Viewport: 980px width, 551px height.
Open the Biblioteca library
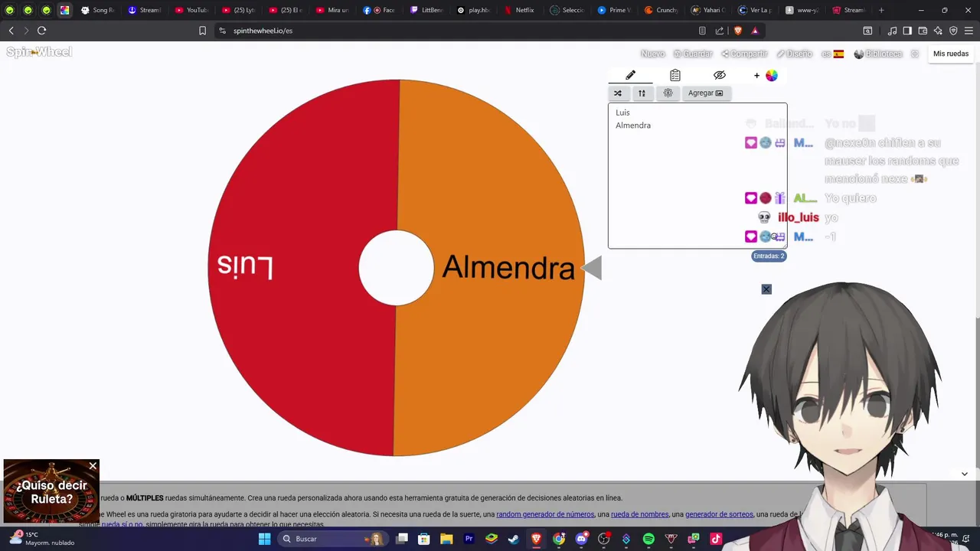pyautogui.click(x=877, y=54)
